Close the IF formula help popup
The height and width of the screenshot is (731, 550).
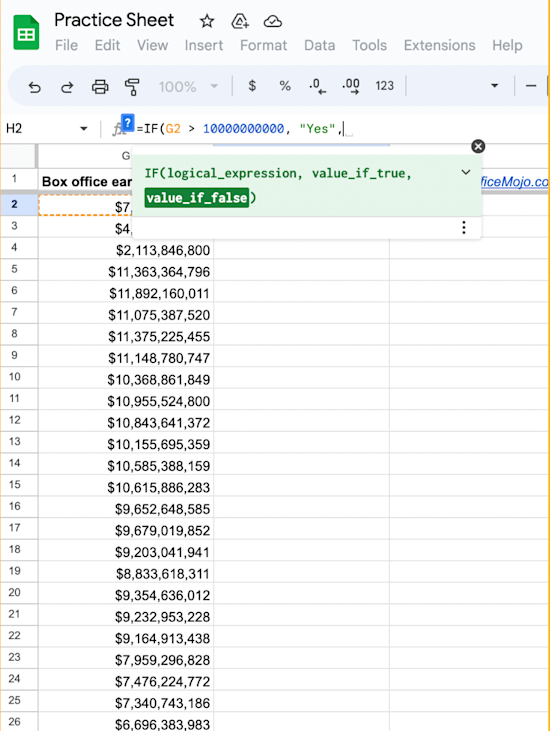coord(478,146)
